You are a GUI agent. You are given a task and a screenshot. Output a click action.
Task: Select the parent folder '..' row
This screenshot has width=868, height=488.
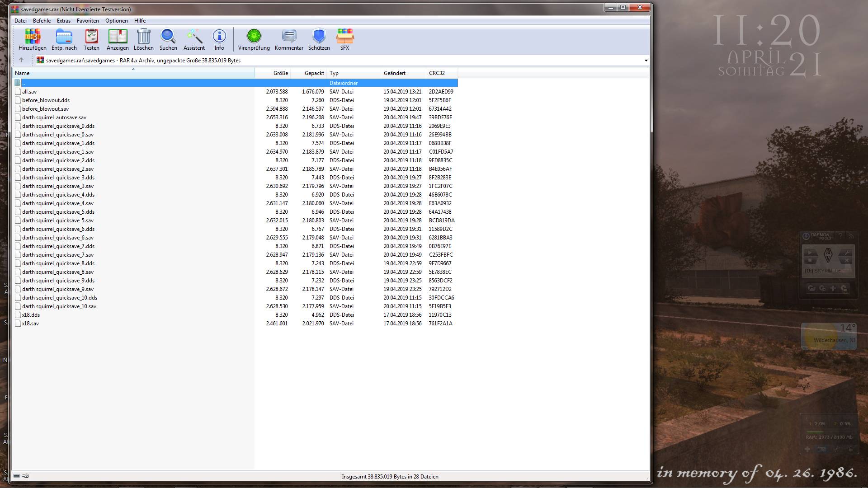(24, 83)
